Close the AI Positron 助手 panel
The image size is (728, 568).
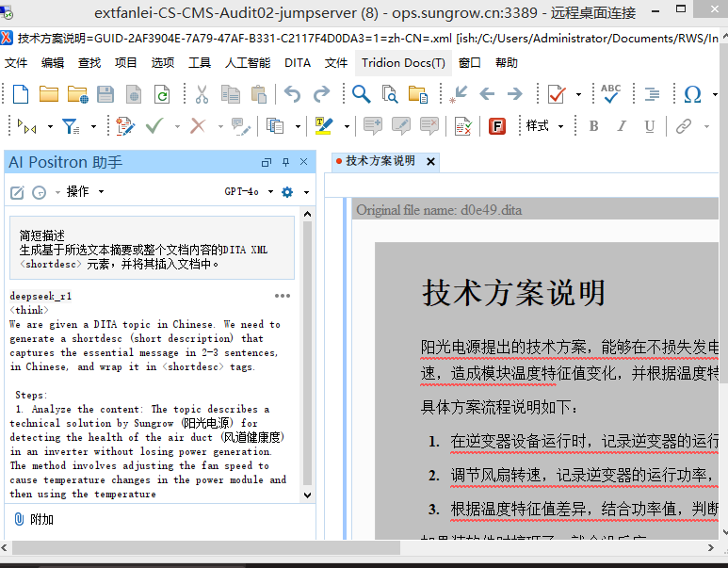click(303, 162)
